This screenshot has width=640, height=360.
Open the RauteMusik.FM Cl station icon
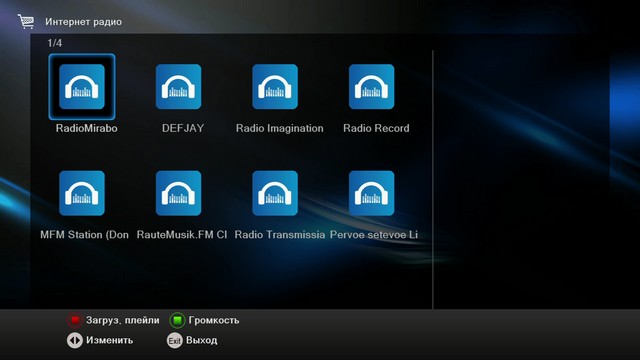[x=178, y=193]
